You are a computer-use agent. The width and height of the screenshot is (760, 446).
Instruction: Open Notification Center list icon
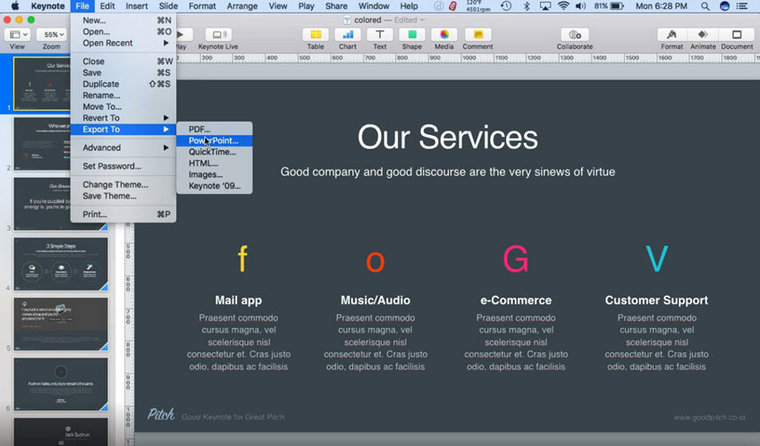(742, 6)
